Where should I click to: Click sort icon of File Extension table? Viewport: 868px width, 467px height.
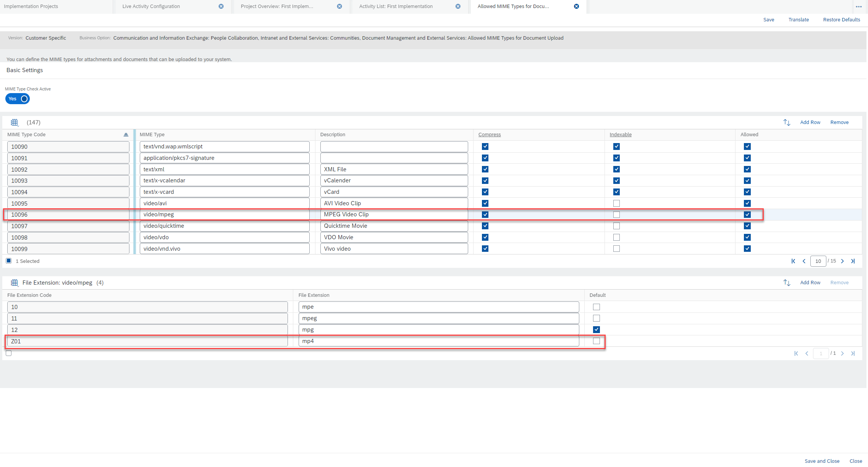coord(787,283)
